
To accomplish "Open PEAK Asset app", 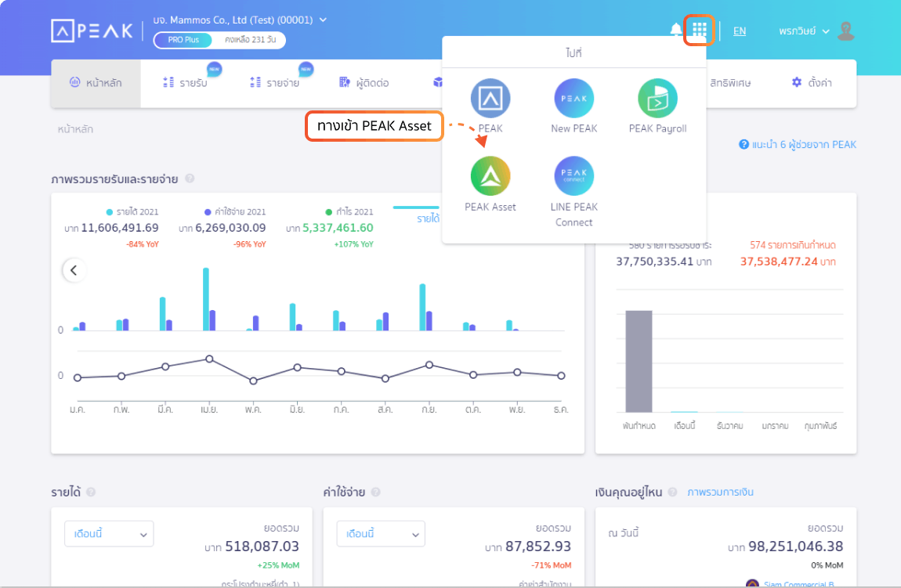I will point(490,176).
